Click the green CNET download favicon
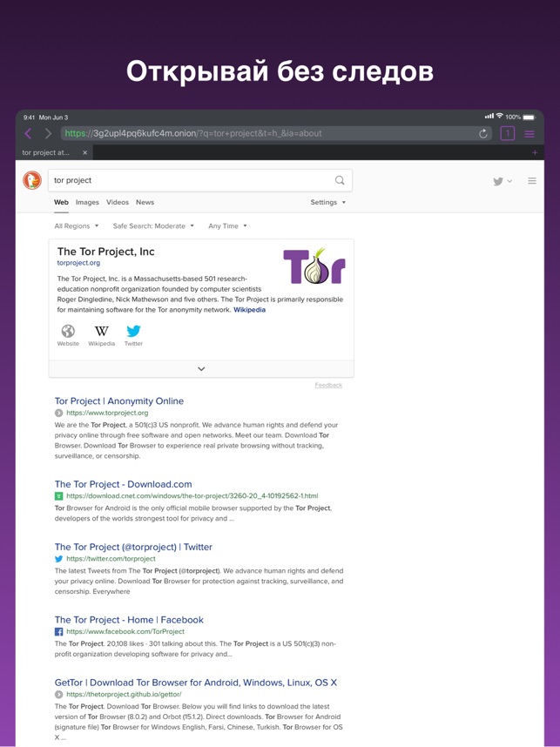Image resolution: width=560 pixels, height=747 pixels. point(58,496)
